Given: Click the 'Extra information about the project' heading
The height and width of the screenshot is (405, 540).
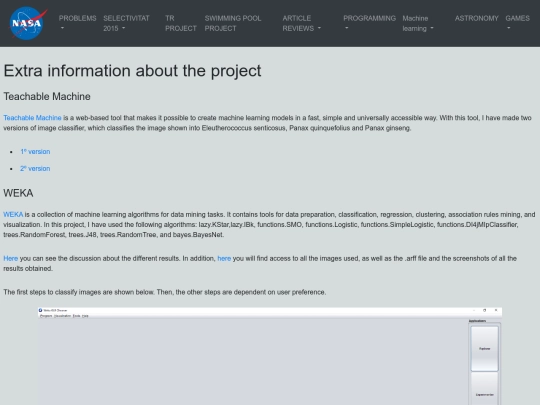Looking at the screenshot, I should tap(132, 71).
